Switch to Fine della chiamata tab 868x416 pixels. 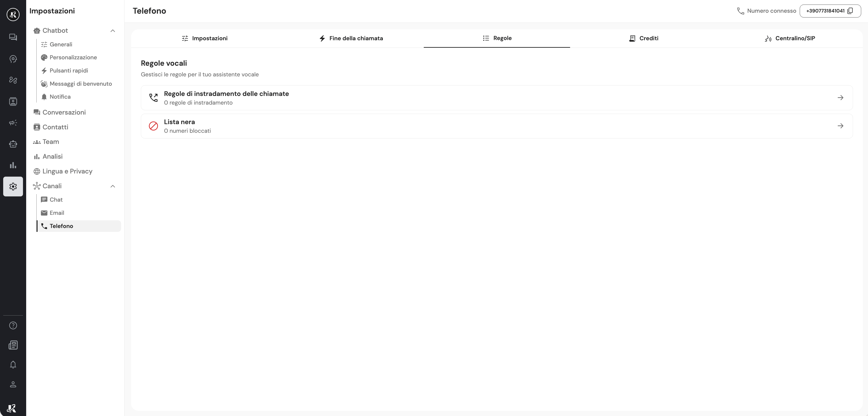(350, 38)
